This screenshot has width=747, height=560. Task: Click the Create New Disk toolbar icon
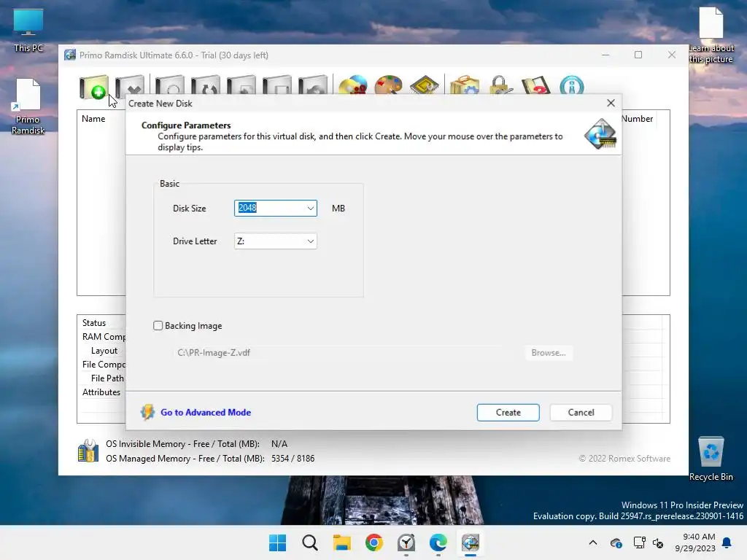(94, 87)
